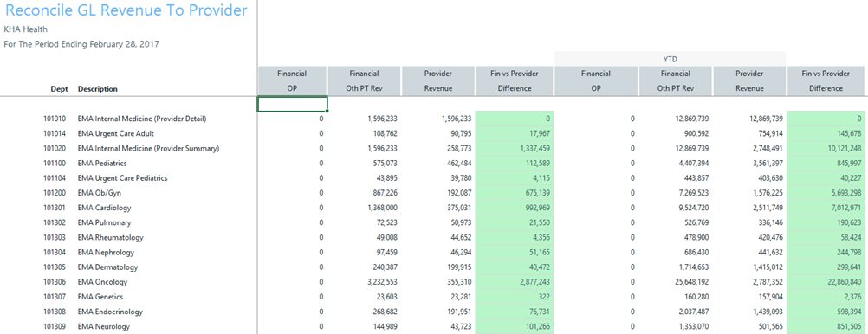The image size is (868, 334).
Task: Click dept 101104
Action: click(x=55, y=178)
